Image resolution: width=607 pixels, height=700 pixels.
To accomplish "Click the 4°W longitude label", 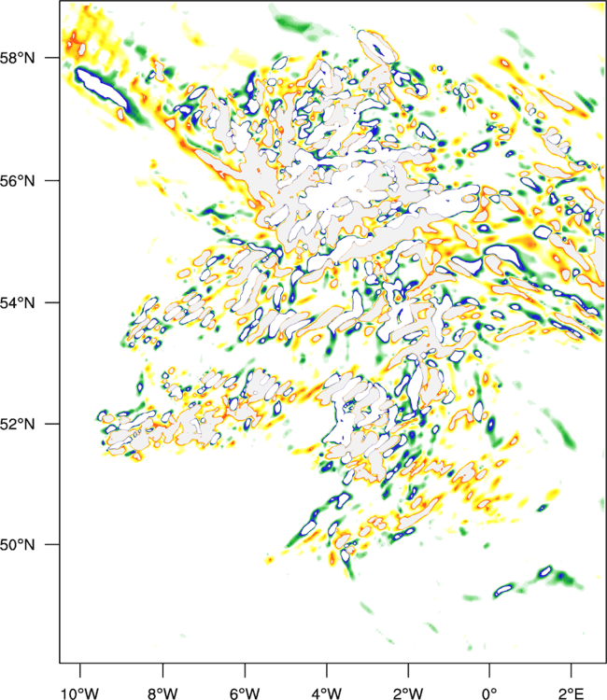I will pos(327,693).
